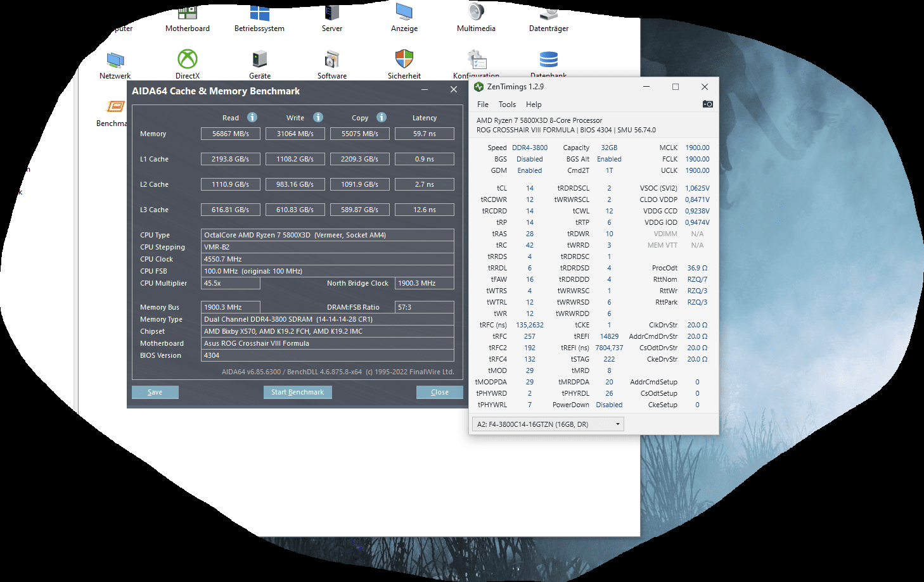Click the Motherboard Asus ROG Crosshair field
Image resolution: width=924 pixels, height=582 pixels.
point(328,343)
